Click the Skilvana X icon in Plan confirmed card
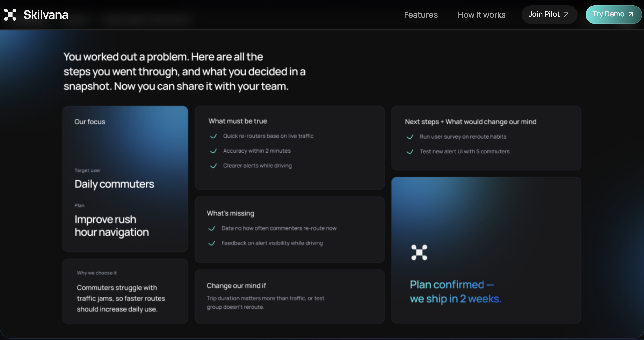Image resolution: width=644 pixels, height=340 pixels. point(419,252)
